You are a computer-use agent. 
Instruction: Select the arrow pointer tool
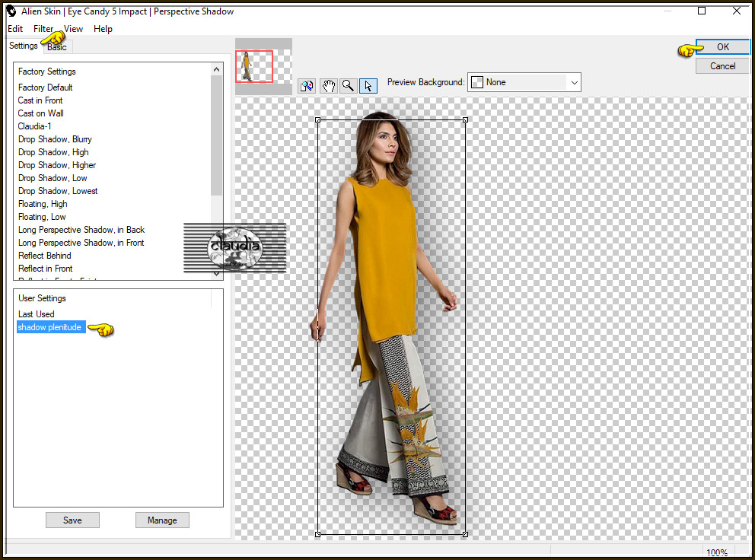(368, 86)
